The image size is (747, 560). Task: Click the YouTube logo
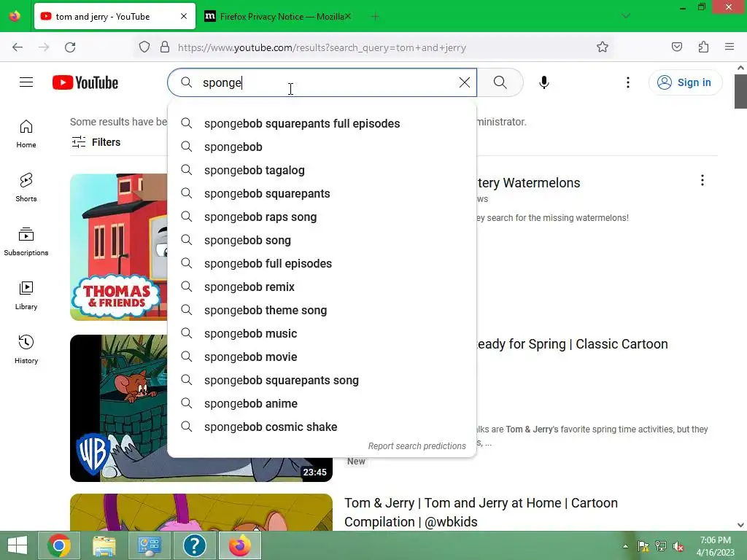tap(85, 82)
